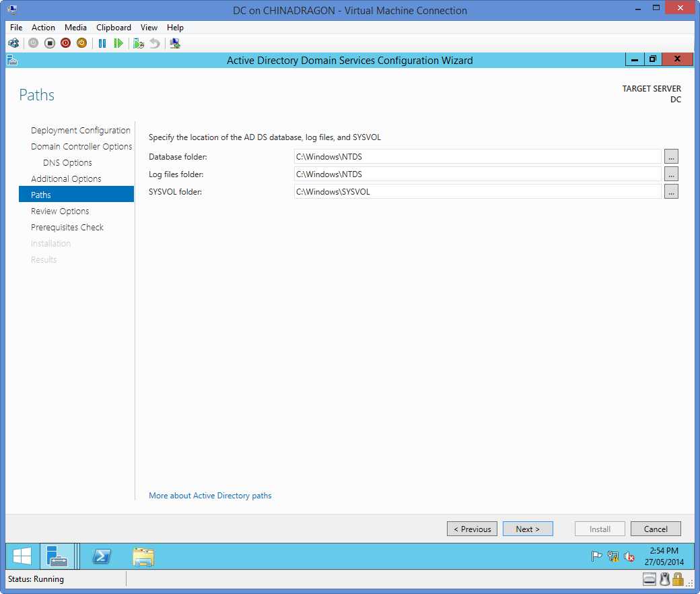Launch PowerShell from the taskbar
Screen dimensions: 700x594
click(x=102, y=556)
